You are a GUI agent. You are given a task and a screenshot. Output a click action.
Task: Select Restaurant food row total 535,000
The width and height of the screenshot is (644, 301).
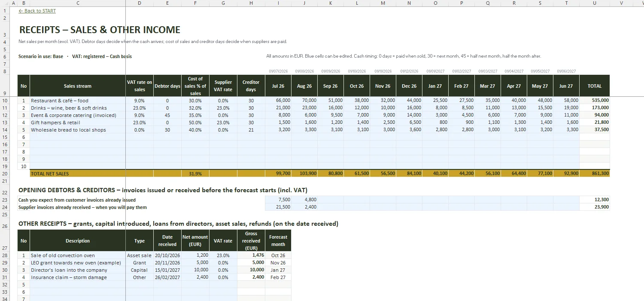(595, 101)
